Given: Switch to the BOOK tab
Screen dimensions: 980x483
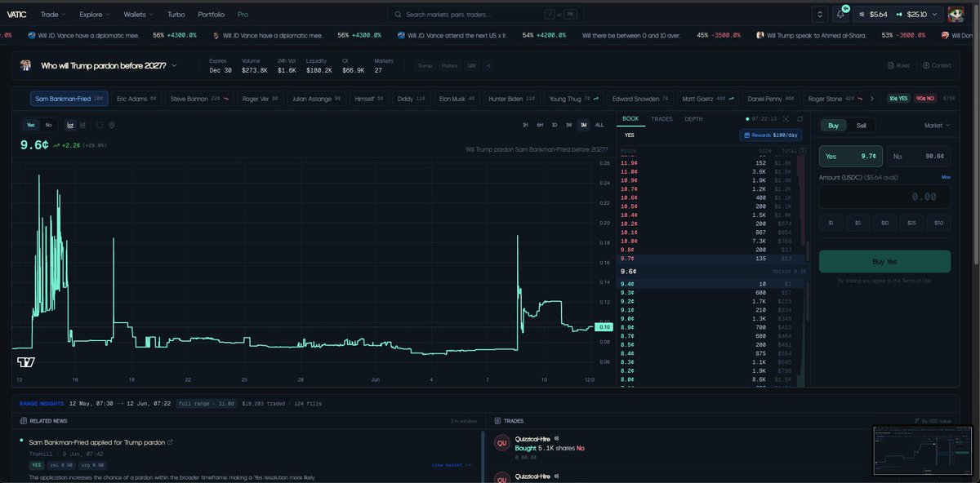Looking at the screenshot, I should 630,119.
